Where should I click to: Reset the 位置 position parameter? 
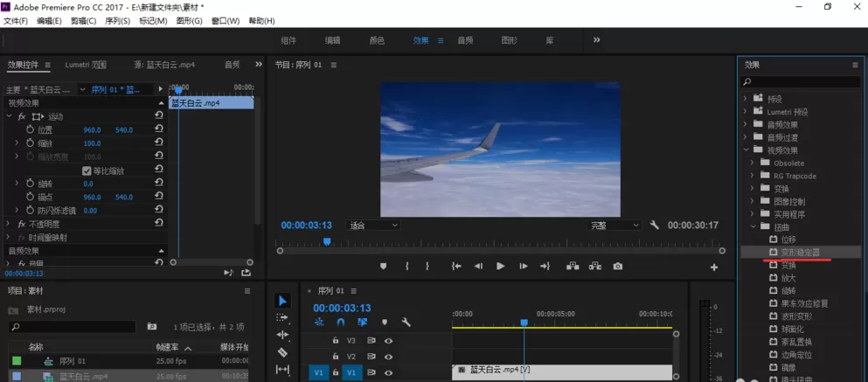159,129
